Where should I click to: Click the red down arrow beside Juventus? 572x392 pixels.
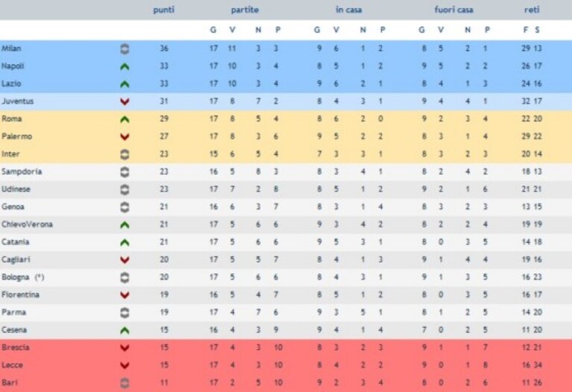125,102
